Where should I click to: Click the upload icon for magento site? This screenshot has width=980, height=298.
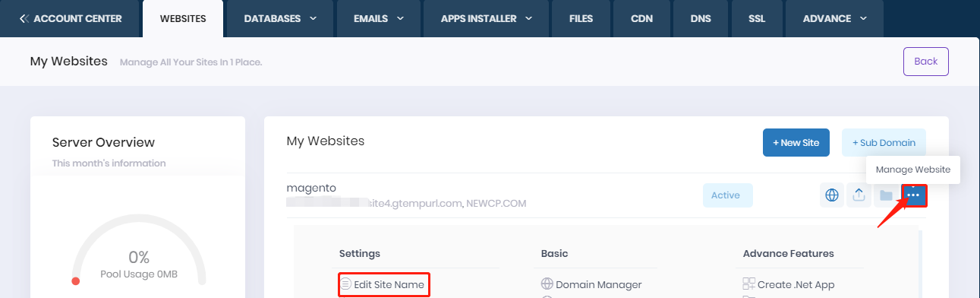click(859, 195)
